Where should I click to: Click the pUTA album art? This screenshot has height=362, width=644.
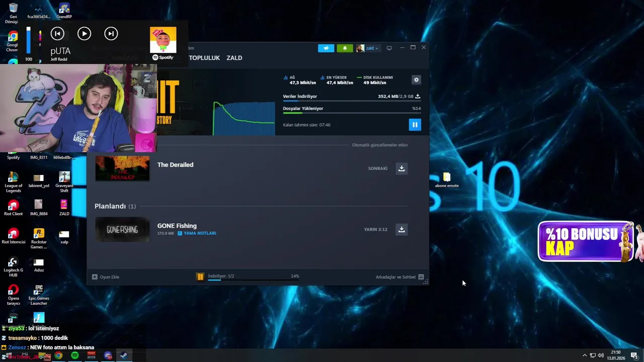[x=163, y=40]
